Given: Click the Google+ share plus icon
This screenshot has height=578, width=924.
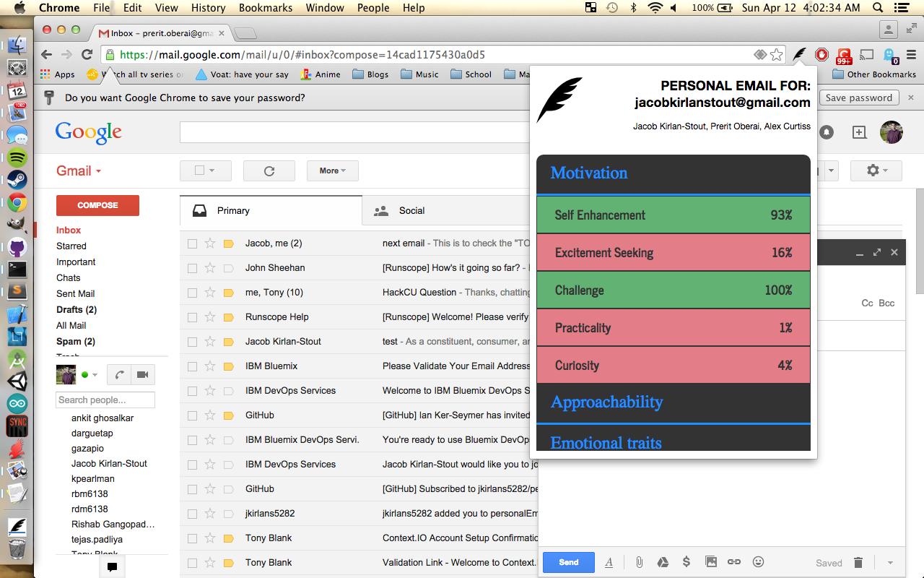Looking at the screenshot, I should (x=859, y=132).
